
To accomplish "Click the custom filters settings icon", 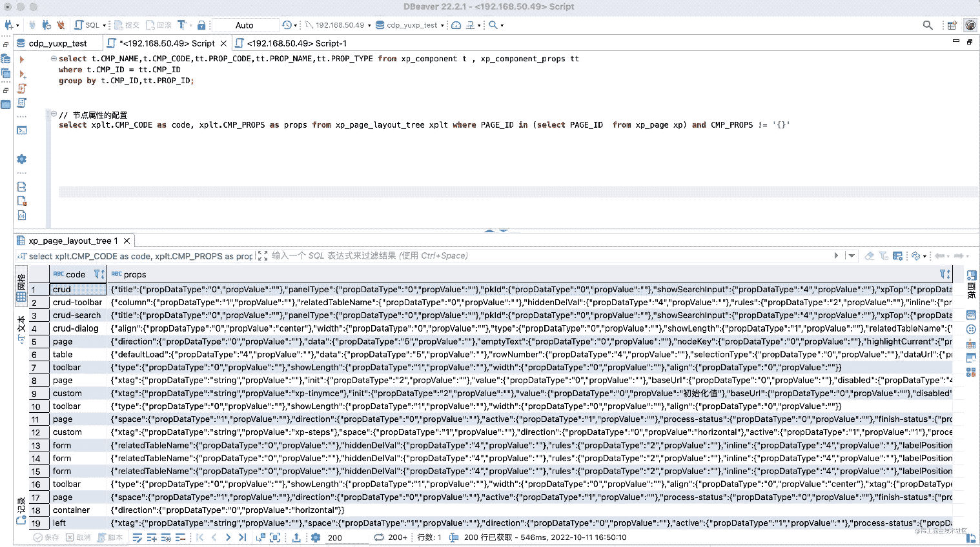I will [x=897, y=255].
